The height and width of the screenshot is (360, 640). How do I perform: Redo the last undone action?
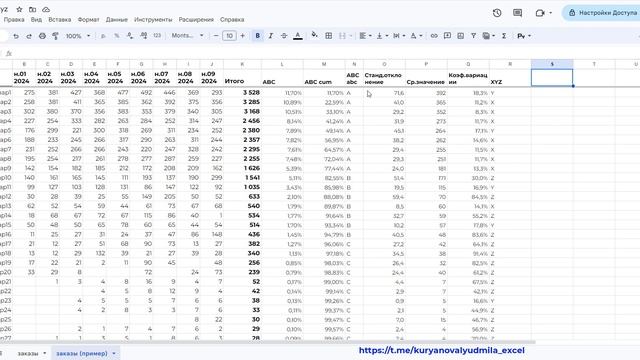coord(29,36)
